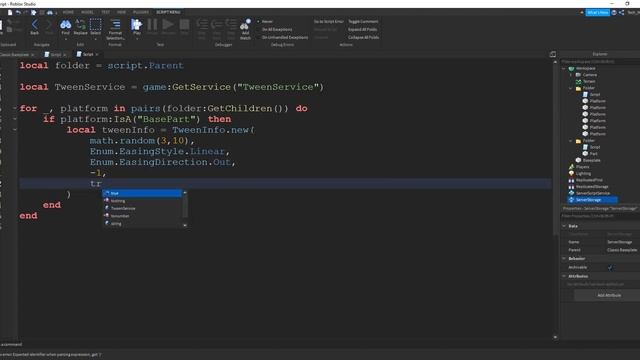Collapse the Attributes properties section

[x=564, y=276]
